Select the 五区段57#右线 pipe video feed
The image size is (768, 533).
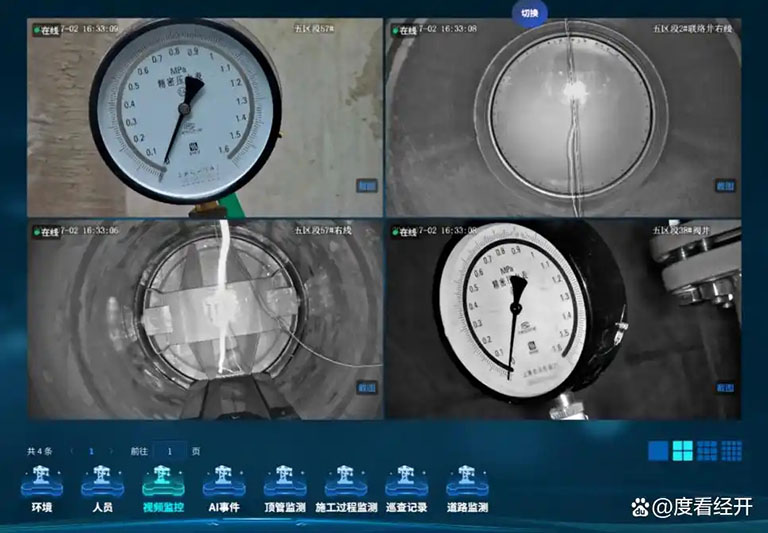tap(205, 319)
